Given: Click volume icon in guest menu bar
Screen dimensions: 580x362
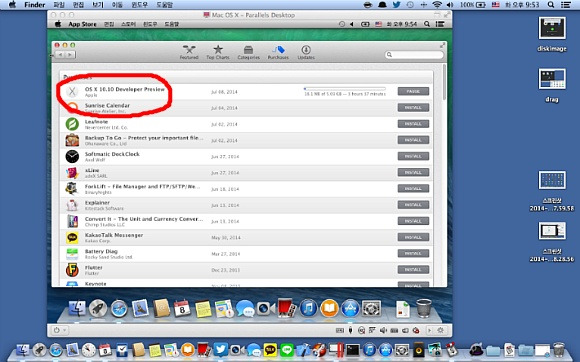Looking at the screenshot, I should 351,24.
